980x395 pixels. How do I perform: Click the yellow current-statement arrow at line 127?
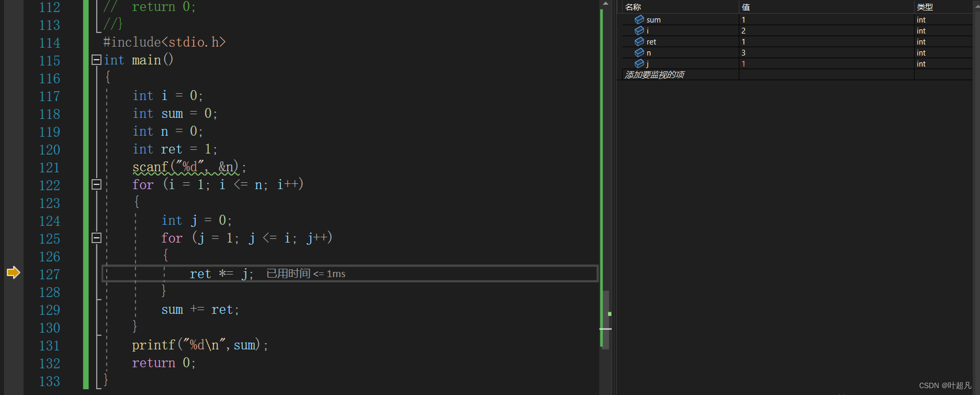[x=13, y=272]
